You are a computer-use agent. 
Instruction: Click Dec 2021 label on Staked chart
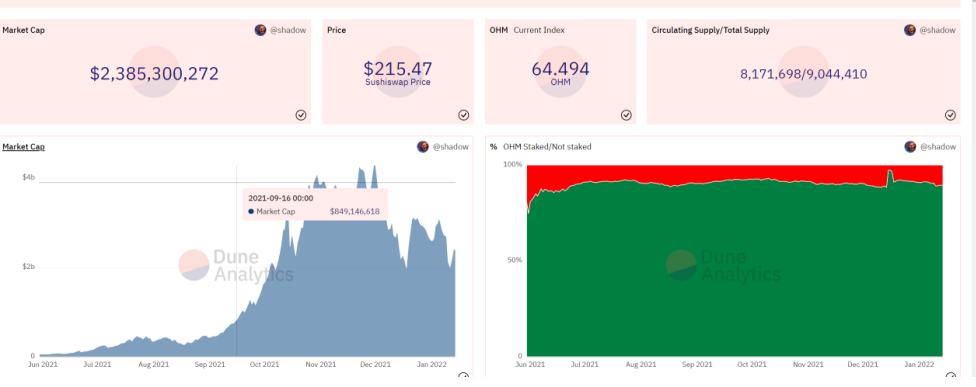pos(864,365)
